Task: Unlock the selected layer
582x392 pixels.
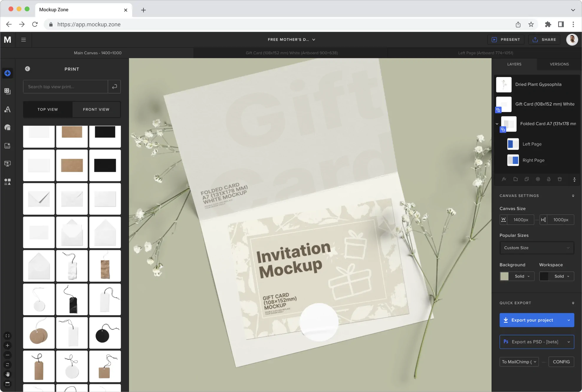Action: tap(549, 179)
